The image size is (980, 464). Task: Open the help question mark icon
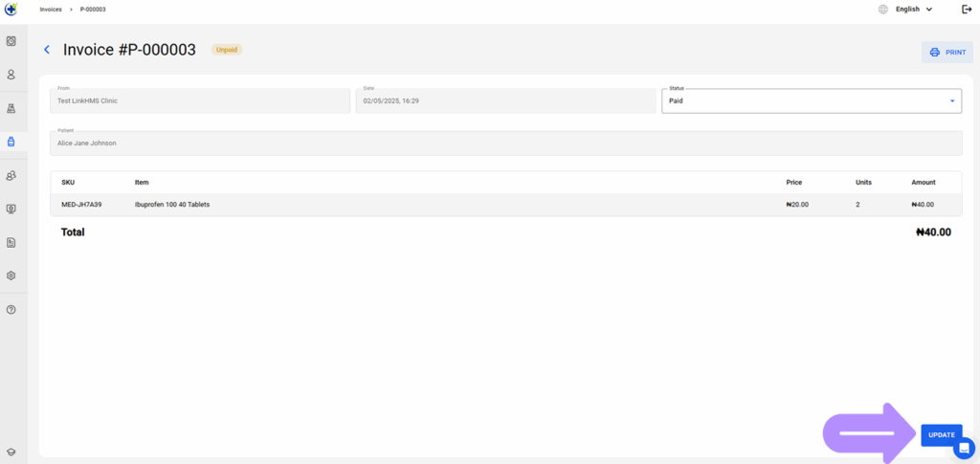pos(11,310)
